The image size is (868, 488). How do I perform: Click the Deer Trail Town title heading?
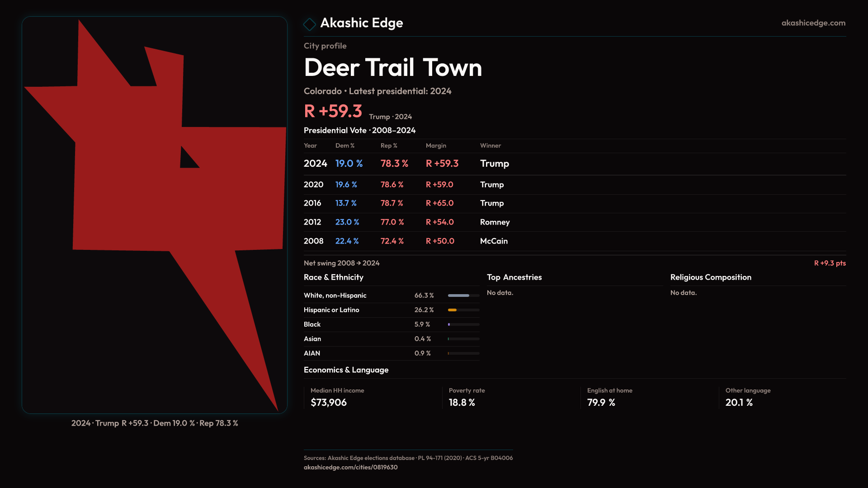click(392, 68)
